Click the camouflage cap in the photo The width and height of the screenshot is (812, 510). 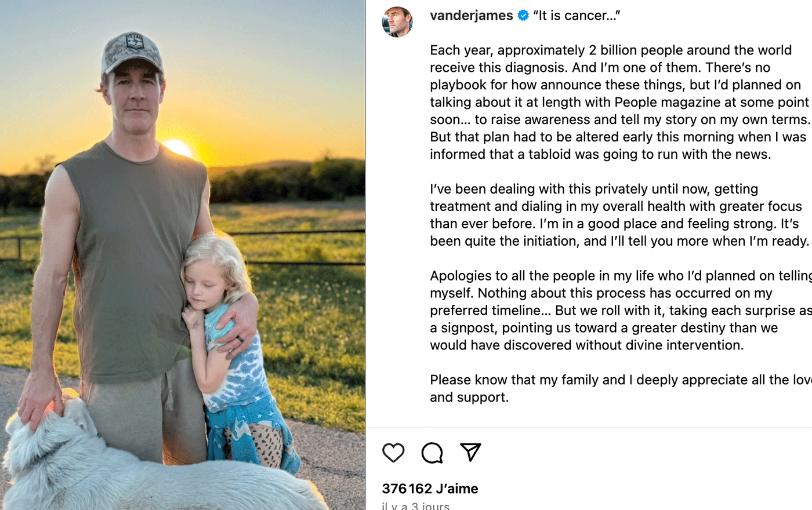132,52
